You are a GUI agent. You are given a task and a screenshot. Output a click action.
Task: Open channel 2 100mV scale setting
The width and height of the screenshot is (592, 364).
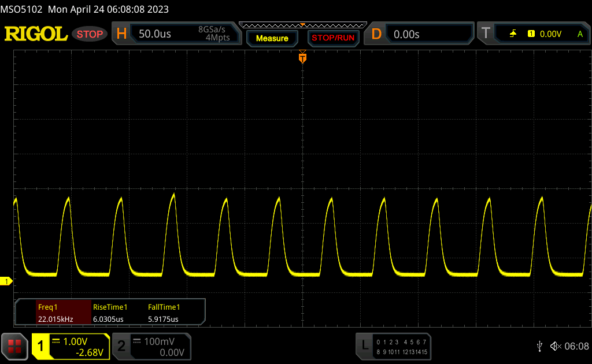pos(160,341)
